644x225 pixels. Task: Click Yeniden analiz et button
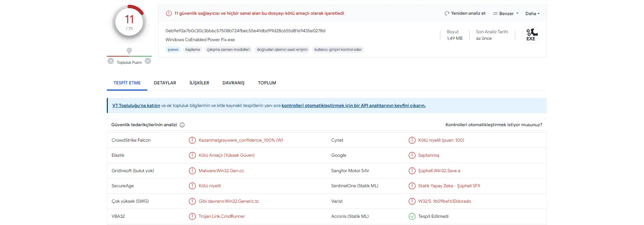pyautogui.click(x=465, y=13)
